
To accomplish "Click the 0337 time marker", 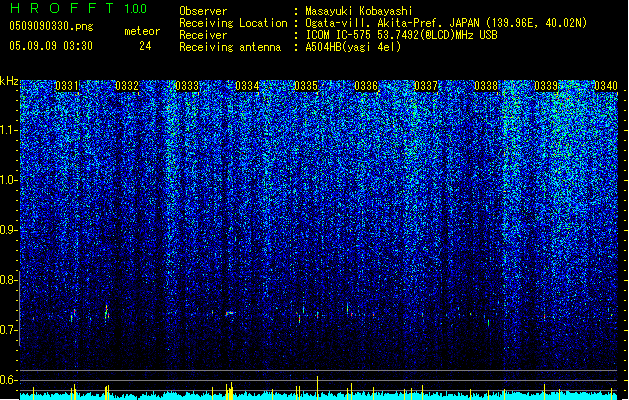I will 426,86.
